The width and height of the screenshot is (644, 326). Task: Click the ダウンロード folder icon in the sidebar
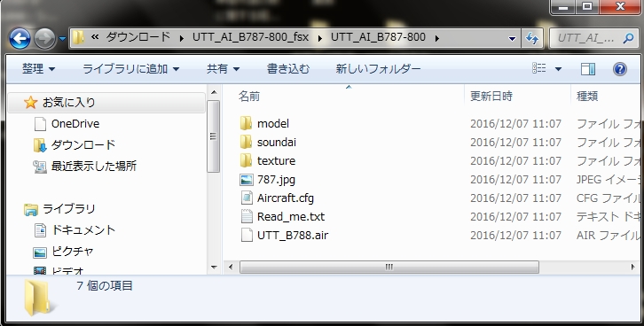40,145
